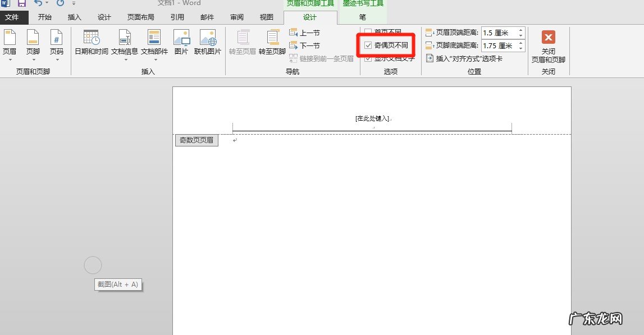Toggle 奇偶页不同 checkbox
The image size is (644, 335).
pyautogui.click(x=368, y=45)
